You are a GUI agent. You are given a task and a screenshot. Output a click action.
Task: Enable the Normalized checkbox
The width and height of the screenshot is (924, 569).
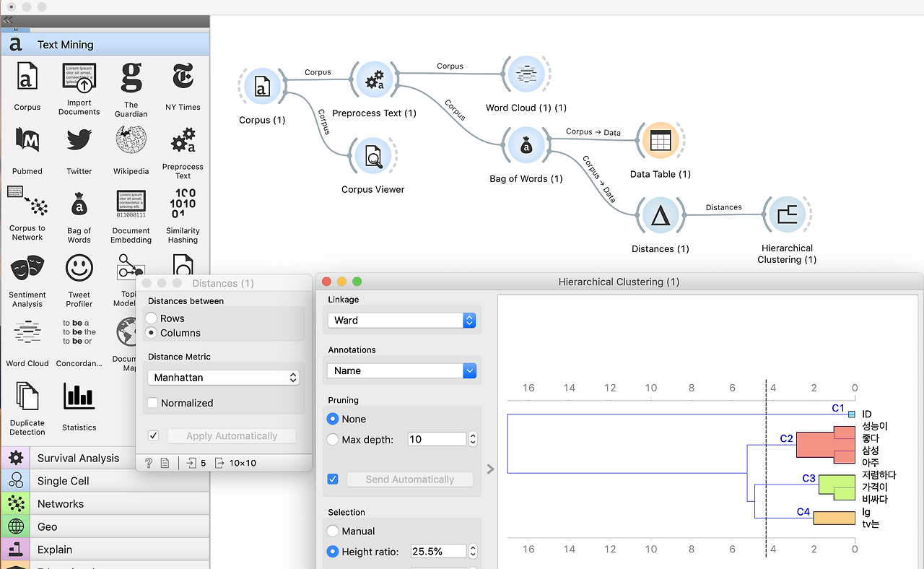152,403
